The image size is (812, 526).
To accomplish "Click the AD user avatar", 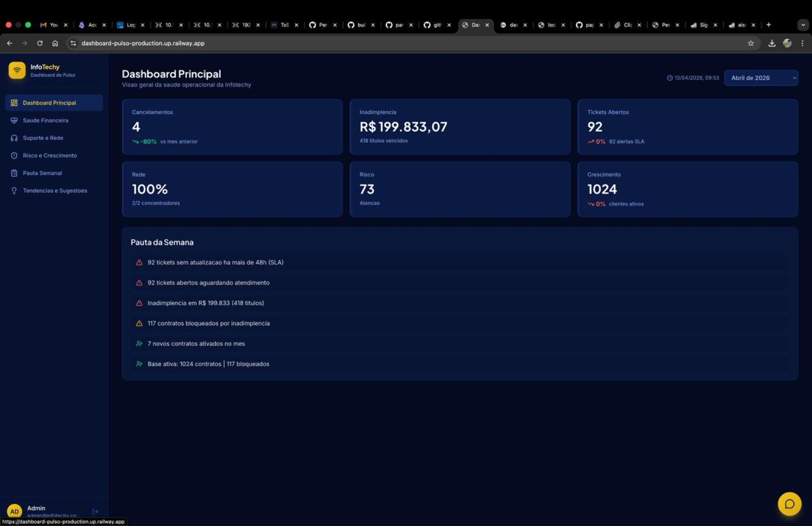I will [x=14, y=511].
